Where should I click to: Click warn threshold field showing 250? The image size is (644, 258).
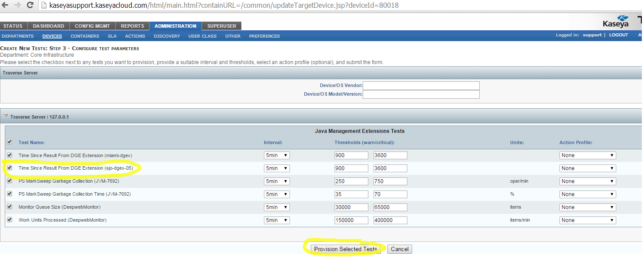(351, 181)
